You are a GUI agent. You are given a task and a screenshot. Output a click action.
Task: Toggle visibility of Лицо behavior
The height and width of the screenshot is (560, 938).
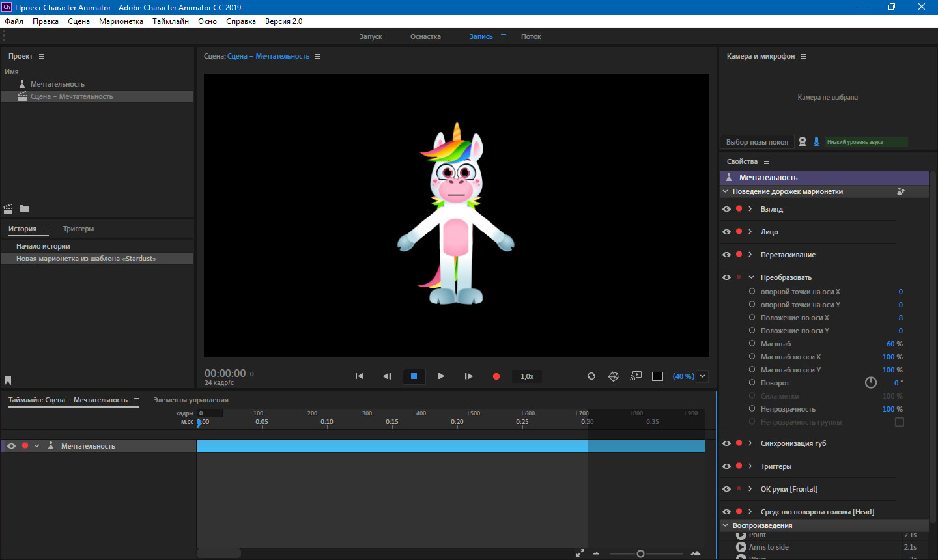coord(726,232)
